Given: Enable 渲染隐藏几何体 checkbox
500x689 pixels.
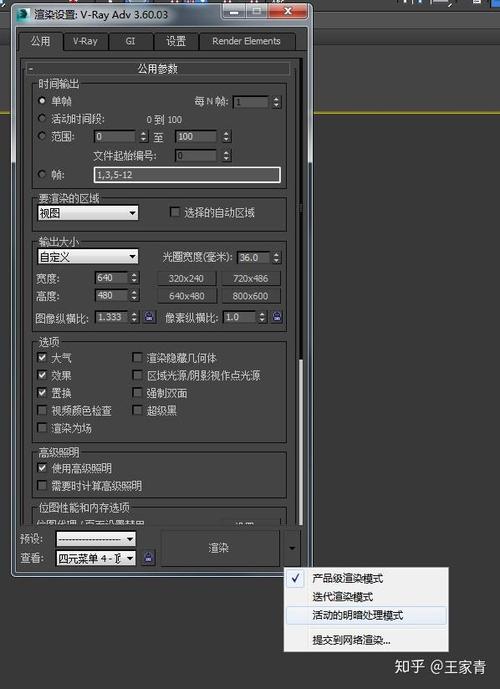Looking at the screenshot, I should pos(137,357).
